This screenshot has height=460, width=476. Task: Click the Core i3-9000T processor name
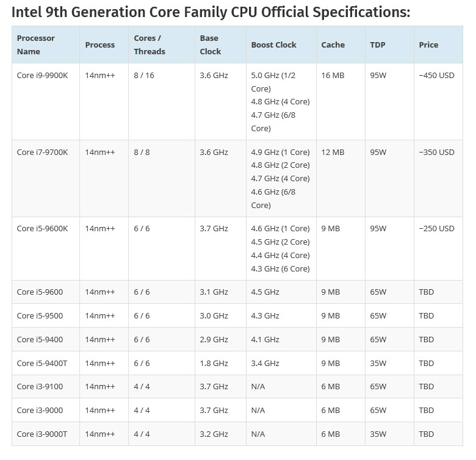pyautogui.click(x=42, y=434)
